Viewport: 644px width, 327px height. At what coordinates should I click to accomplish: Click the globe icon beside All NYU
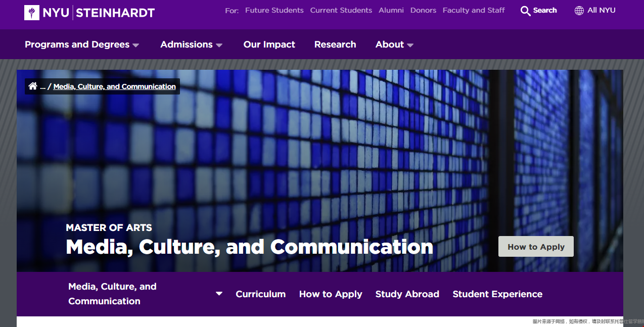[x=579, y=11]
